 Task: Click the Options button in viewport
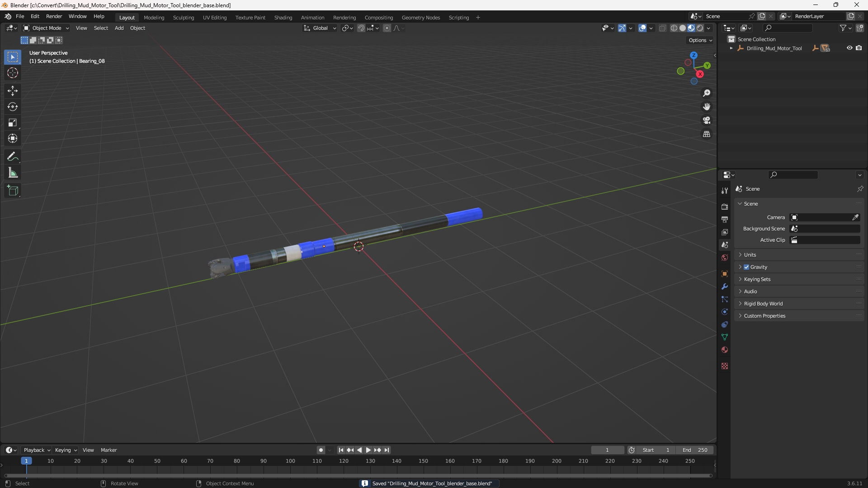(x=700, y=40)
